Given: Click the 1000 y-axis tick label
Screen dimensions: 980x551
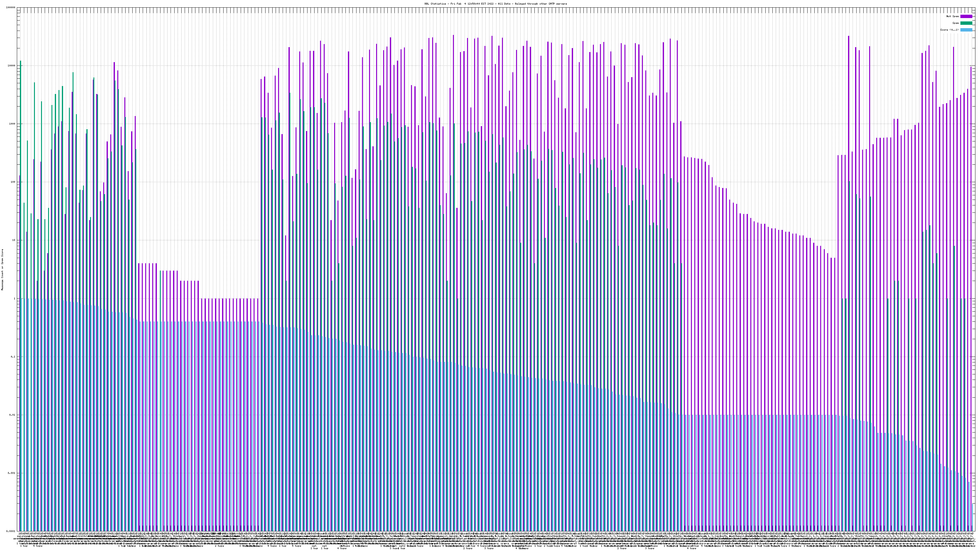Looking at the screenshot, I should pos(12,124).
